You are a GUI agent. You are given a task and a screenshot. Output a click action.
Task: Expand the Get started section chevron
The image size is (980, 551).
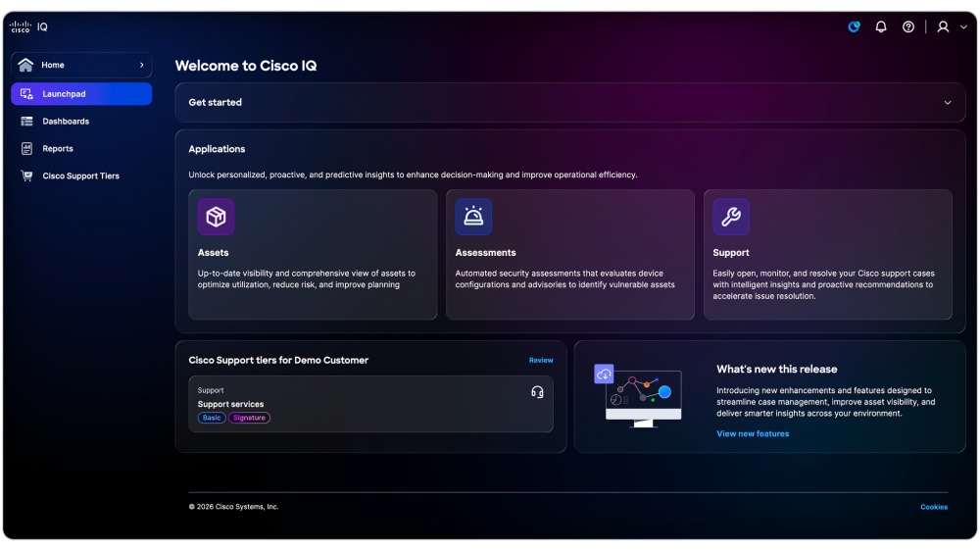[x=948, y=103]
